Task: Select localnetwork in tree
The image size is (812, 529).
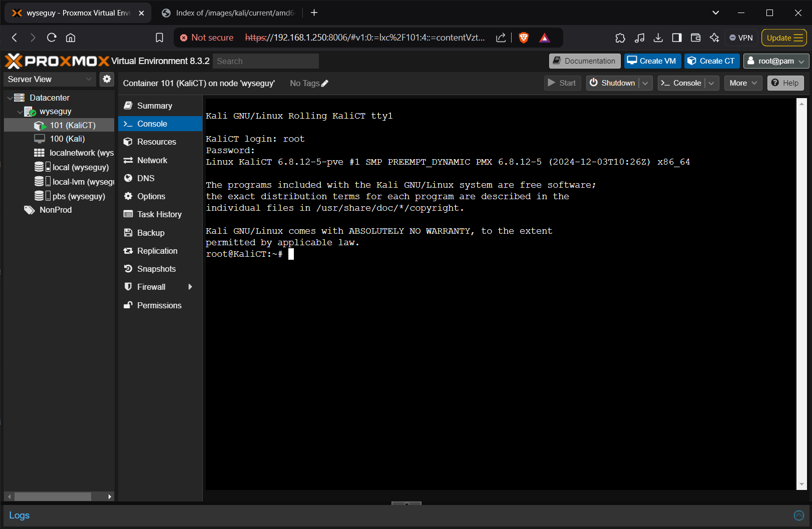Action: click(x=59, y=153)
